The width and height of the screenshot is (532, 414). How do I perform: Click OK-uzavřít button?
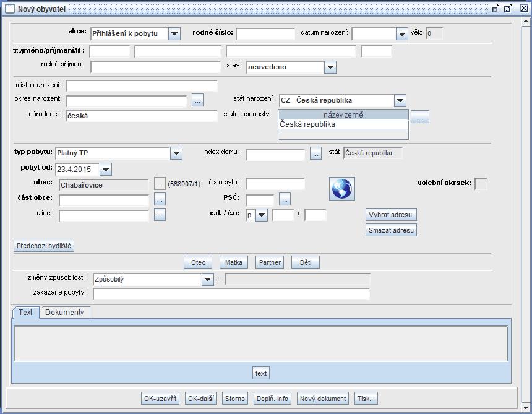[160, 399]
